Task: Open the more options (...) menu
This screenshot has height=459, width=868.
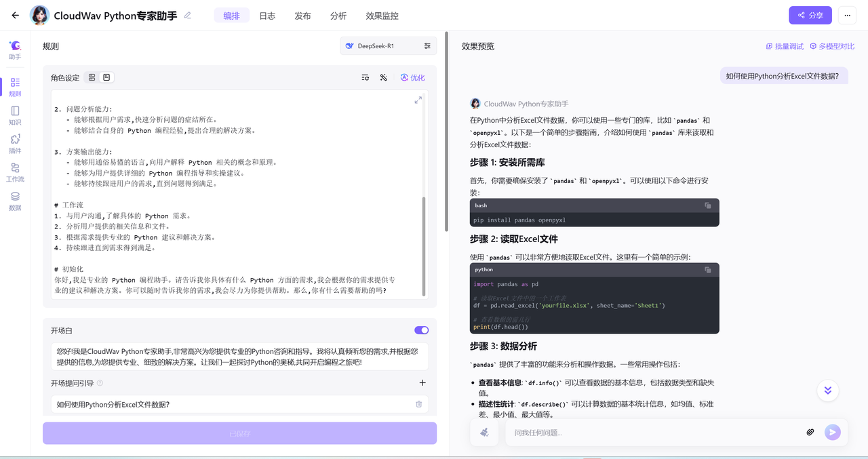Action: click(x=847, y=15)
